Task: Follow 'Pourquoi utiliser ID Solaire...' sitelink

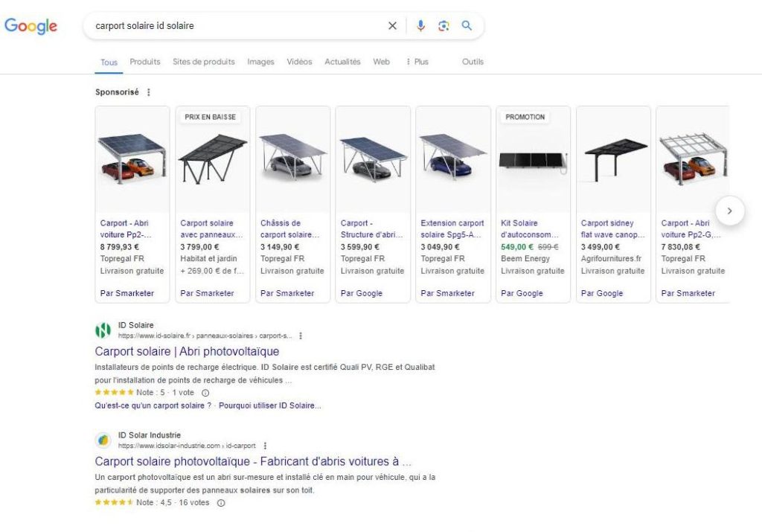Action: pos(269,406)
